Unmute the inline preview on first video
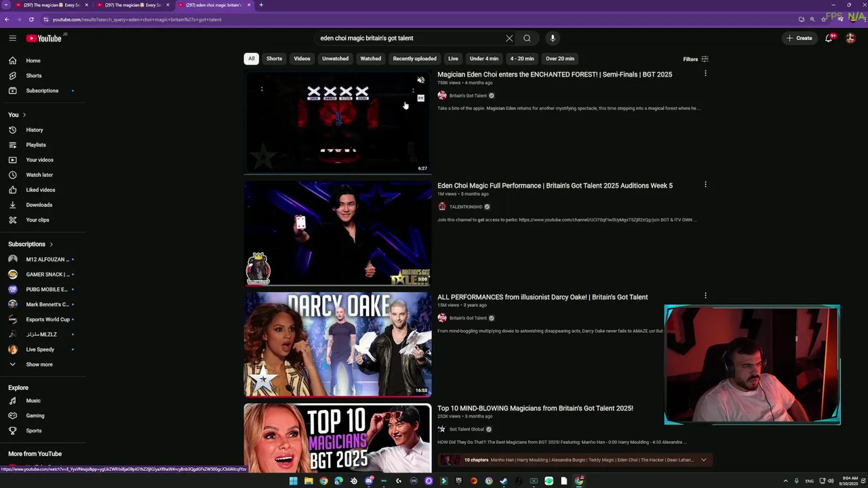The height and width of the screenshot is (488, 868). 420,80
